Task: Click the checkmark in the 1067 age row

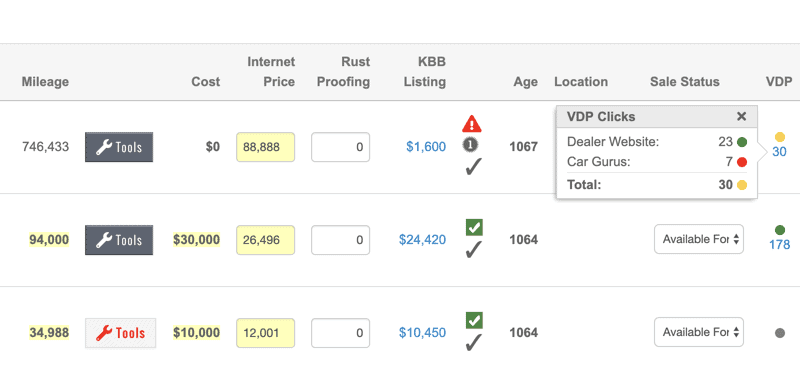Action: pos(473,167)
